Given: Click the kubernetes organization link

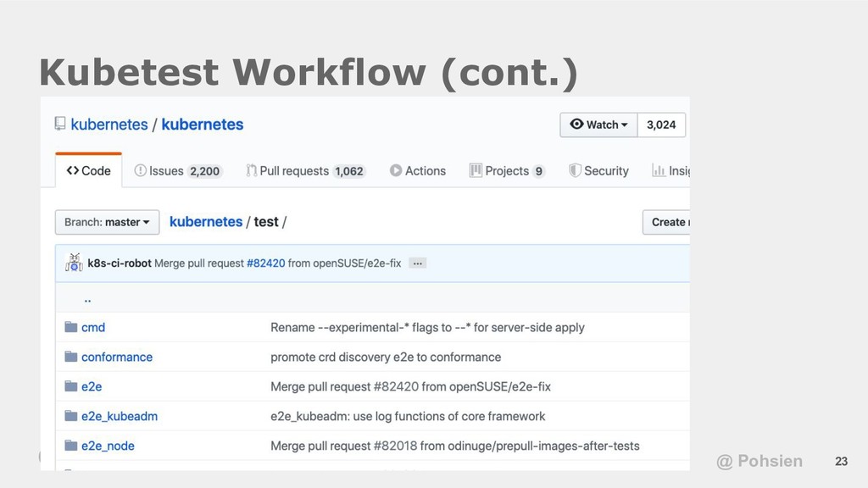Looking at the screenshot, I should (x=109, y=125).
